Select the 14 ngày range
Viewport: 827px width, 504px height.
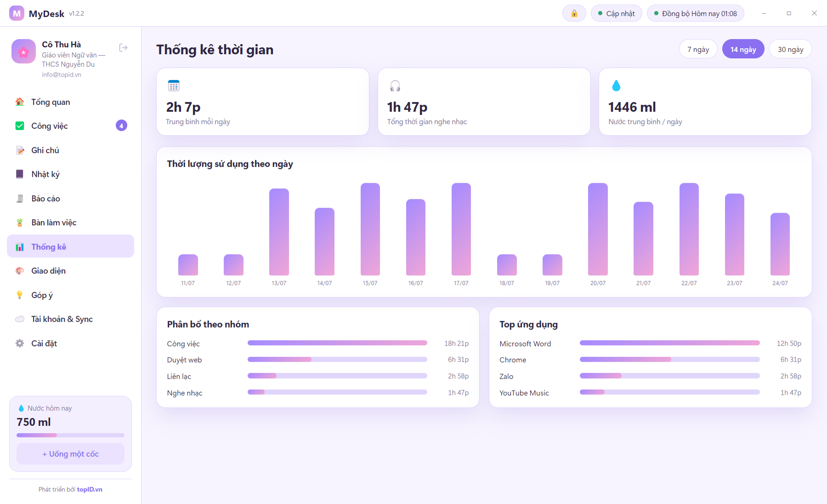(743, 49)
